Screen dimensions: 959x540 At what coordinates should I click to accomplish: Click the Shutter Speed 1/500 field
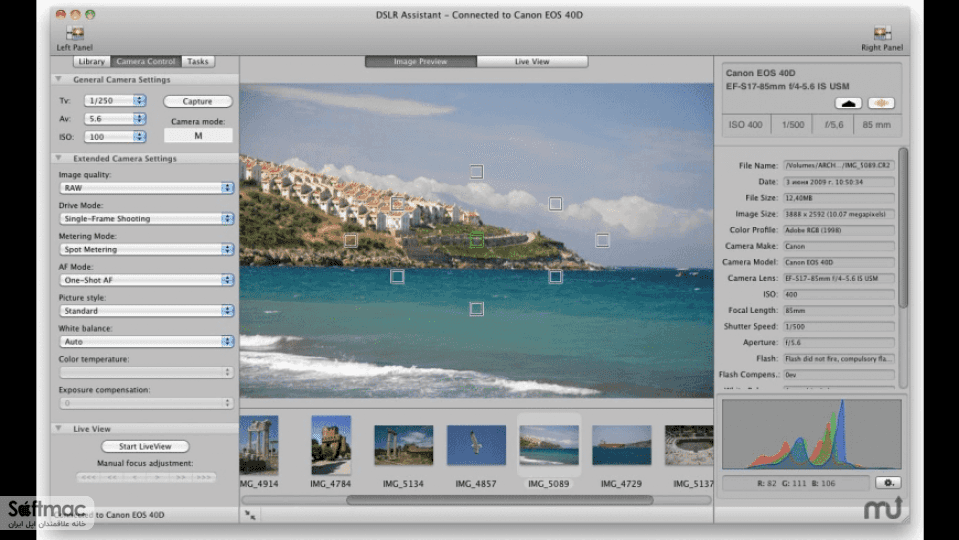[839, 327]
